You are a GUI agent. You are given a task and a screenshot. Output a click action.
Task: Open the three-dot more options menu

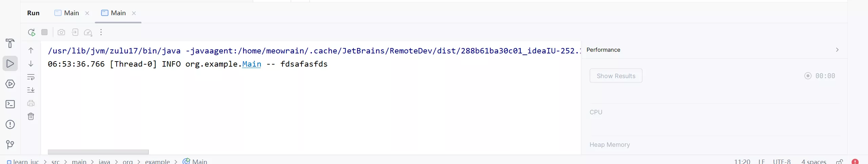click(101, 32)
